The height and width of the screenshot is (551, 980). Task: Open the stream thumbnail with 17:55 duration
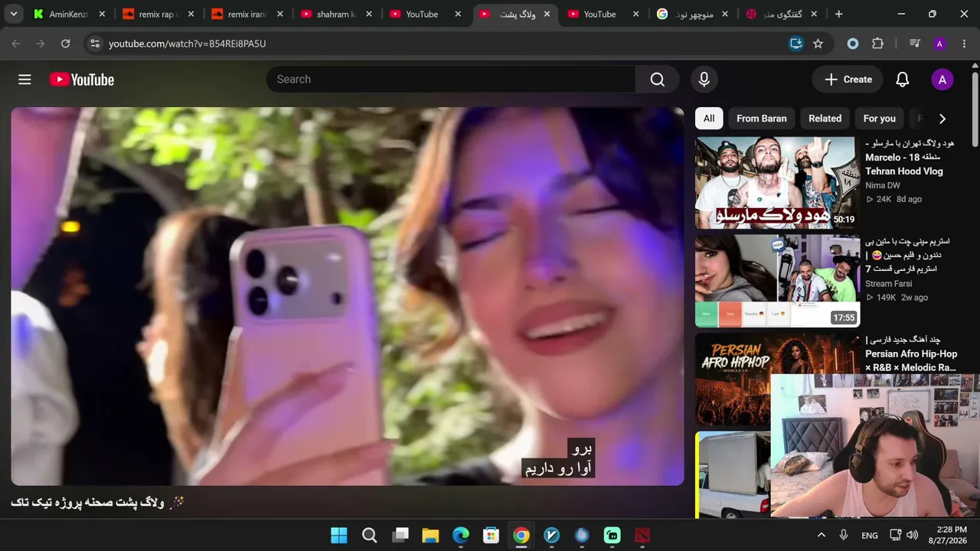(777, 281)
